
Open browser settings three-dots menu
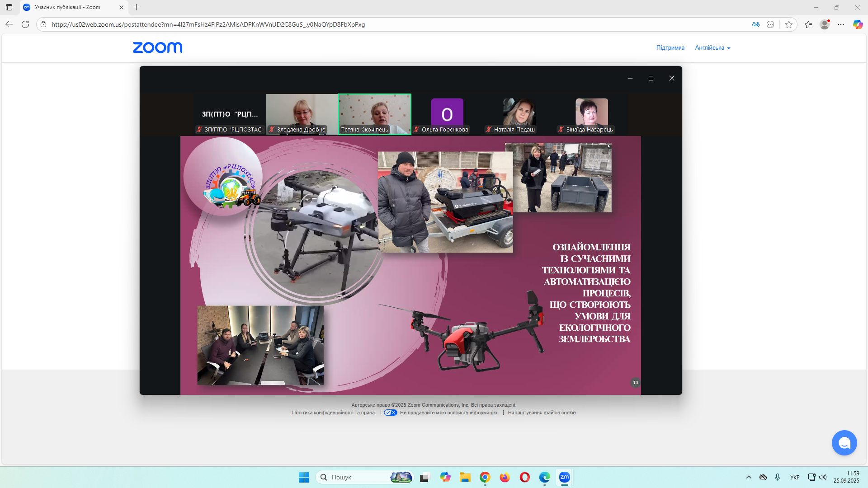point(841,24)
